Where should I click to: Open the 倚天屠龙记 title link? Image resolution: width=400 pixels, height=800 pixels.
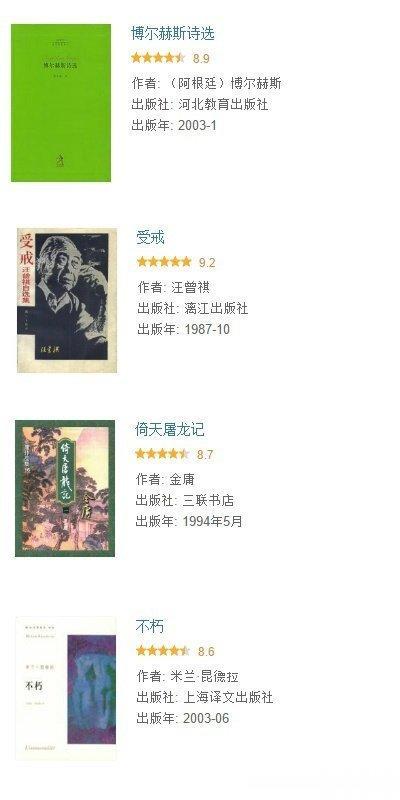(x=170, y=429)
